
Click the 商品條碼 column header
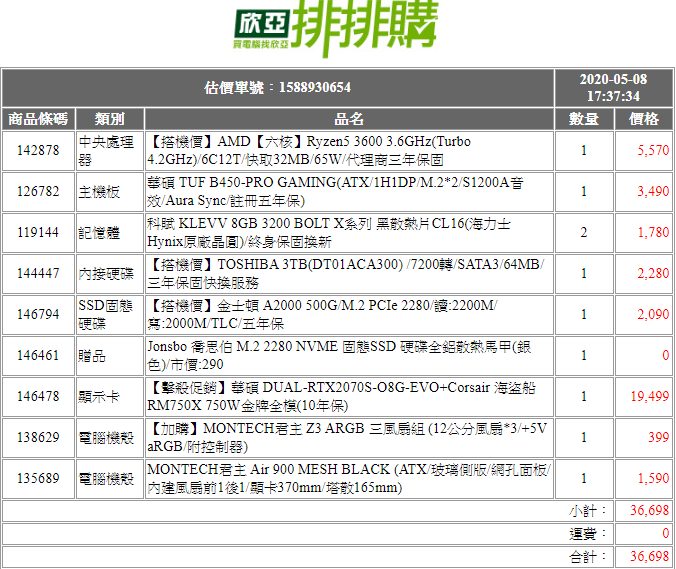pos(38,119)
